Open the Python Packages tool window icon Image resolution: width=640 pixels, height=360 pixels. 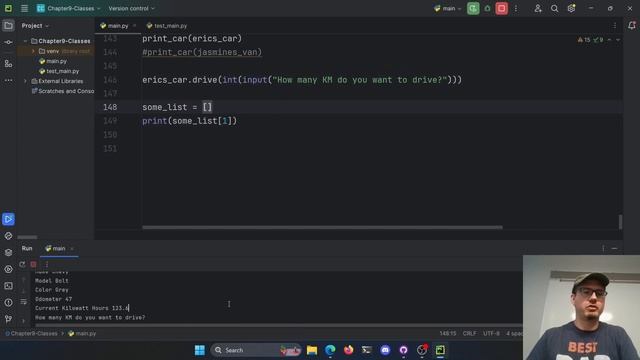tap(8, 253)
